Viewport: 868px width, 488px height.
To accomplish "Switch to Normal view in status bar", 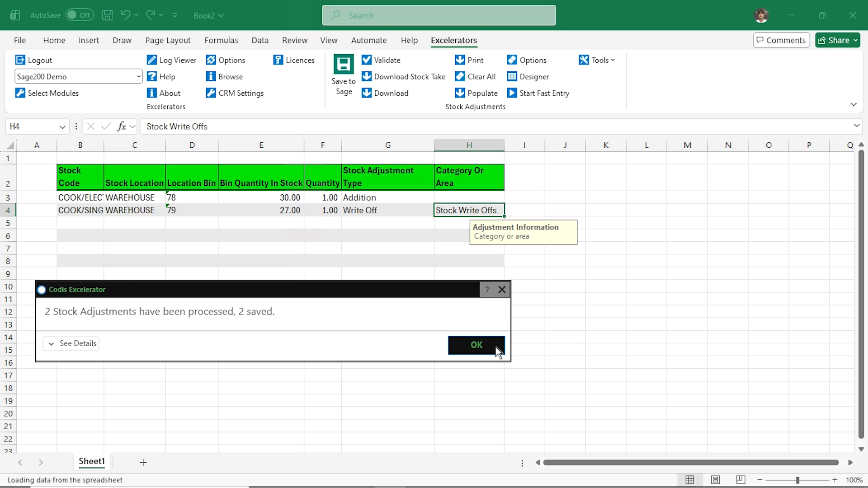I will pos(690,479).
